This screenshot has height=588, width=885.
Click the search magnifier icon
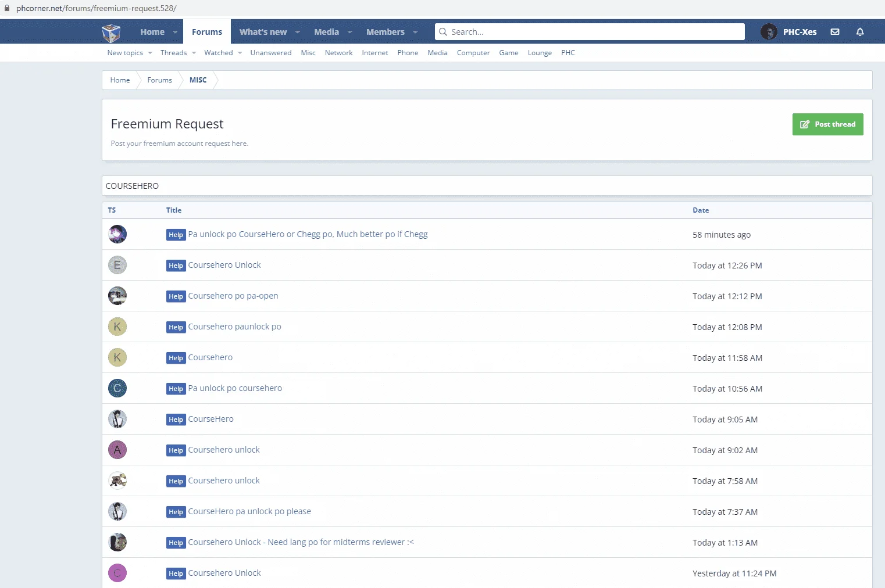(443, 32)
